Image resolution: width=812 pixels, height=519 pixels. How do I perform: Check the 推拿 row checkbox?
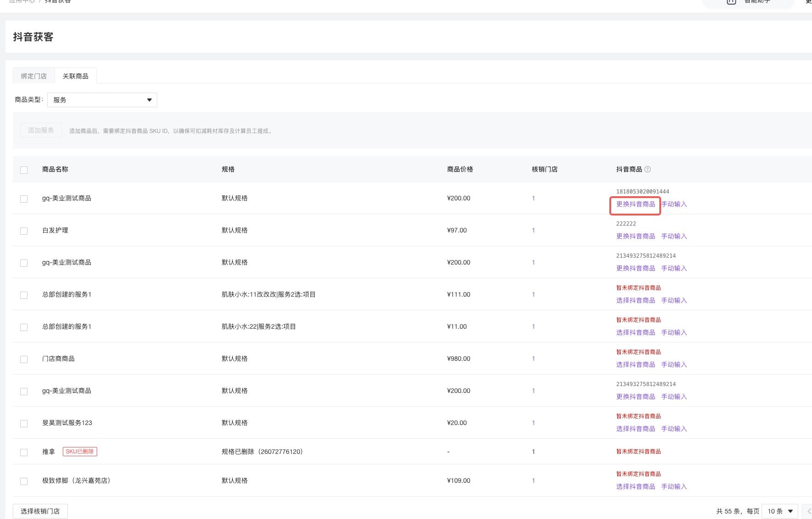[24, 452]
